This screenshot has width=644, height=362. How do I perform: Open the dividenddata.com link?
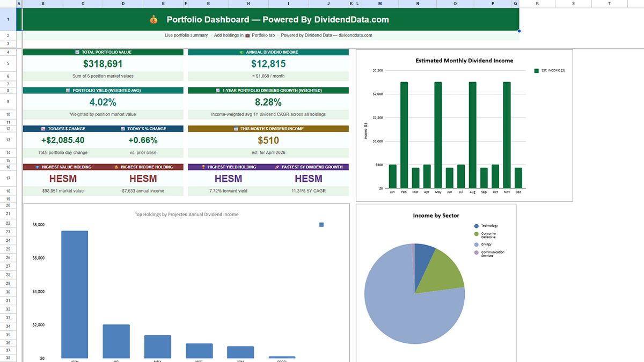[355, 35]
